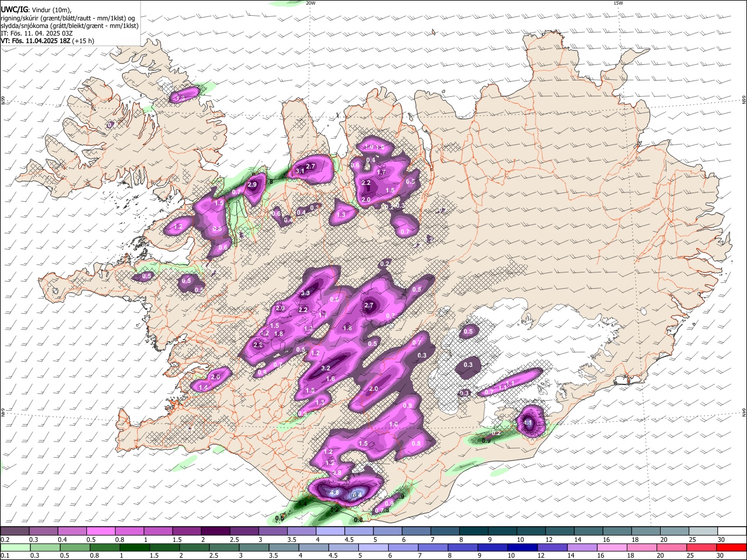Pick the 7–8 blue swatch in the lower legend row
Viewport: 747px width, 560px height.
click(x=432, y=548)
